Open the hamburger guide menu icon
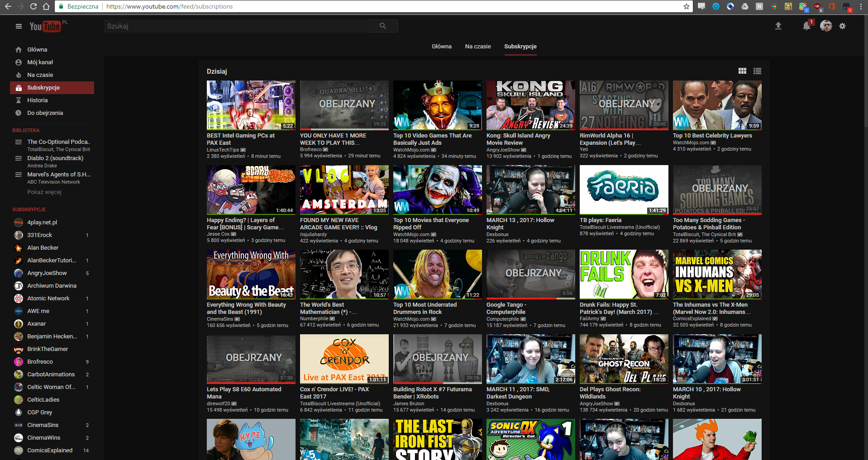Viewport: 868px width, 460px height. click(19, 26)
